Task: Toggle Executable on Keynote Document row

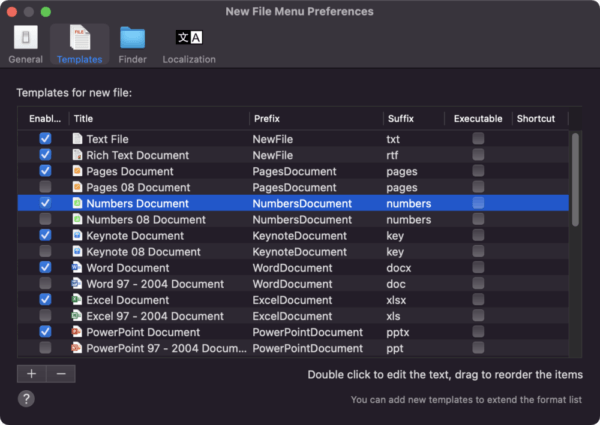Action: 478,234
